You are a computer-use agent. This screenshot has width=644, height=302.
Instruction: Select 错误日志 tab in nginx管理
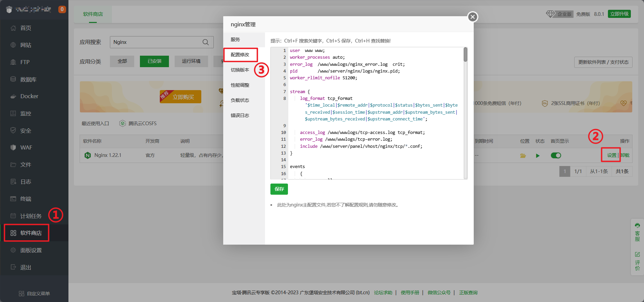pyautogui.click(x=244, y=115)
